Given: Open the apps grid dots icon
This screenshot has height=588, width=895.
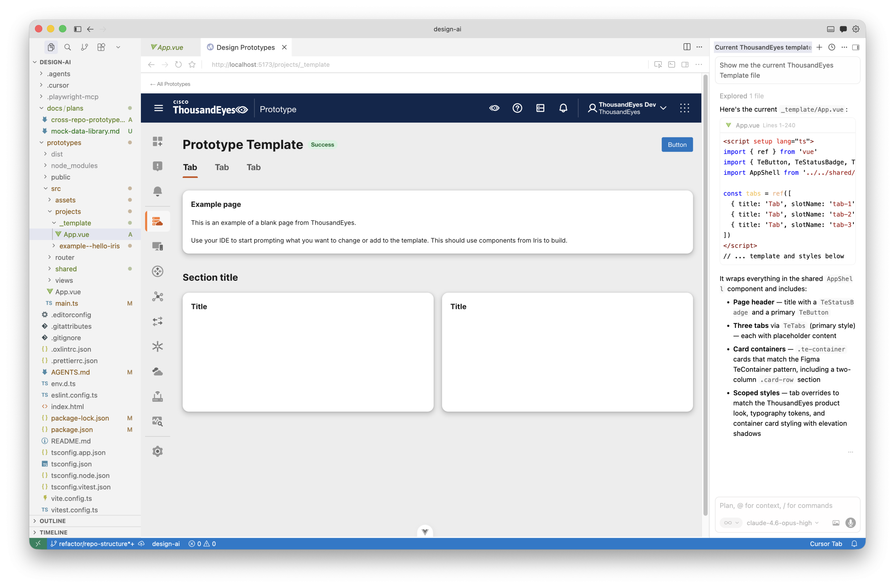Looking at the screenshot, I should 685,108.
